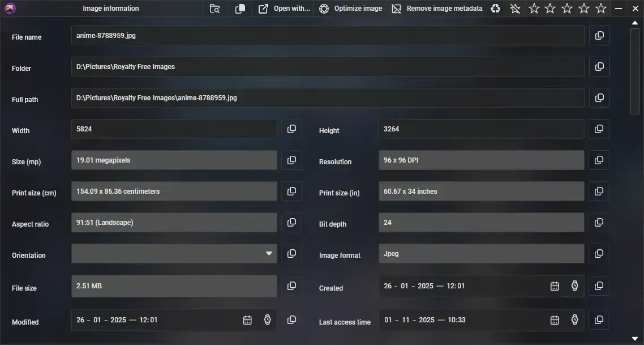Copy the Orientation value

click(291, 254)
